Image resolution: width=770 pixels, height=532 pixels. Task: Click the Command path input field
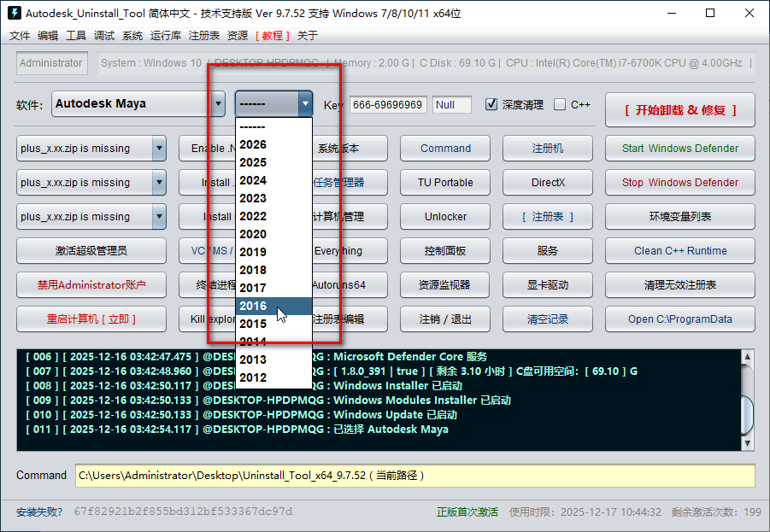pyautogui.click(x=415, y=476)
